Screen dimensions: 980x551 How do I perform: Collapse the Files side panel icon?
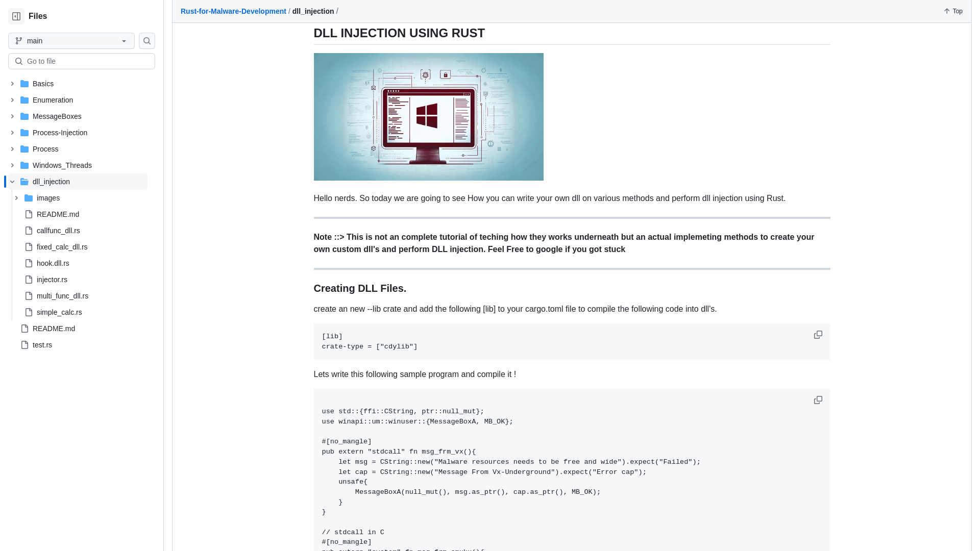point(16,16)
